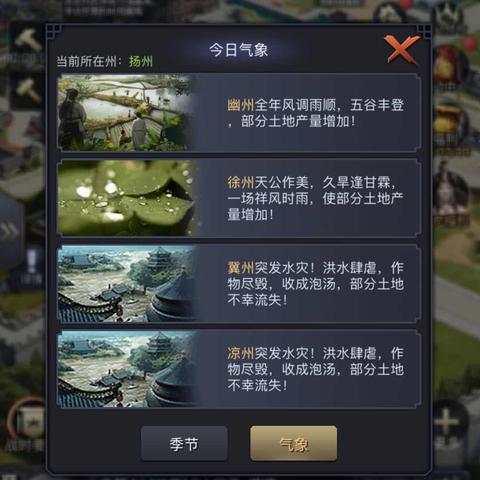
Task: Tap the exclamation mark alert icon
Action: (x=32, y=262)
